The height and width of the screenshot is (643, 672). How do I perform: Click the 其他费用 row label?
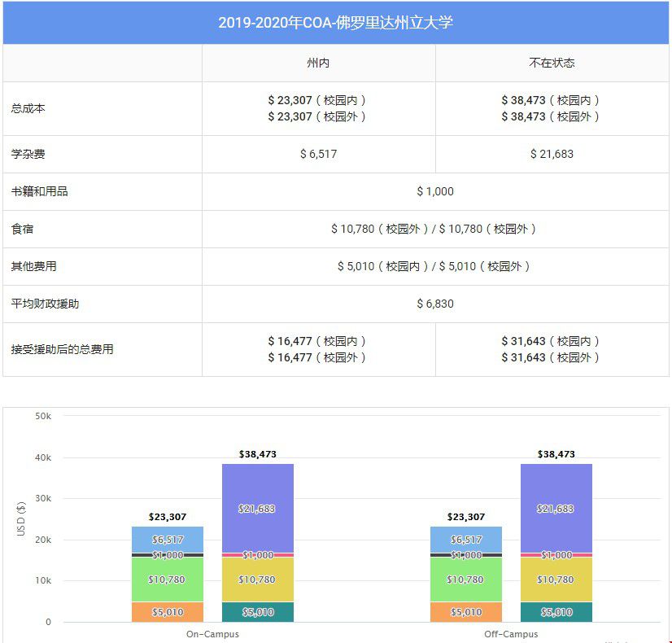34,266
